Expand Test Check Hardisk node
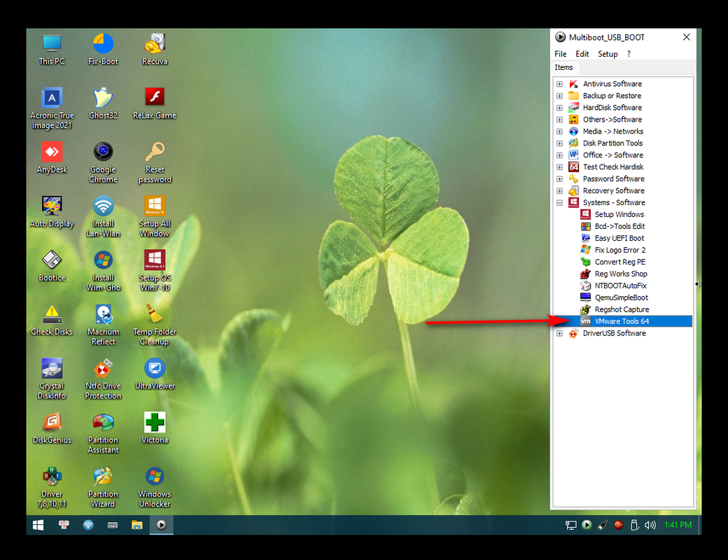This screenshot has width=728, height=560. click(x=559, y=167)
